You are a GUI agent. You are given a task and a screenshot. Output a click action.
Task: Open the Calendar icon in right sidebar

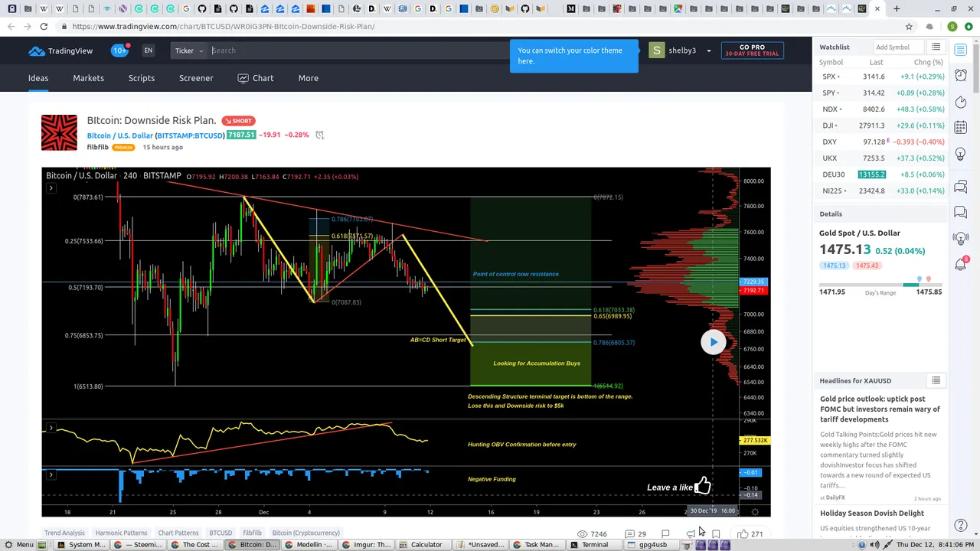(x=961, y=127)
